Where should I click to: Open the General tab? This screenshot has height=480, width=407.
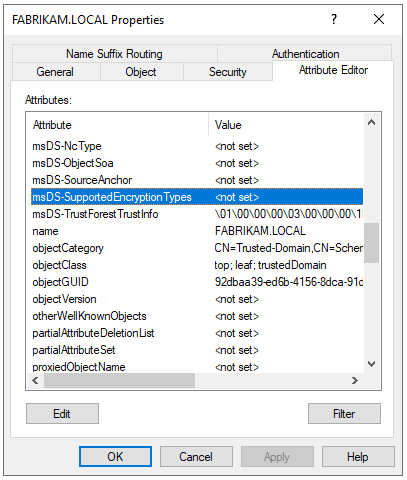(x=55, y=72)
